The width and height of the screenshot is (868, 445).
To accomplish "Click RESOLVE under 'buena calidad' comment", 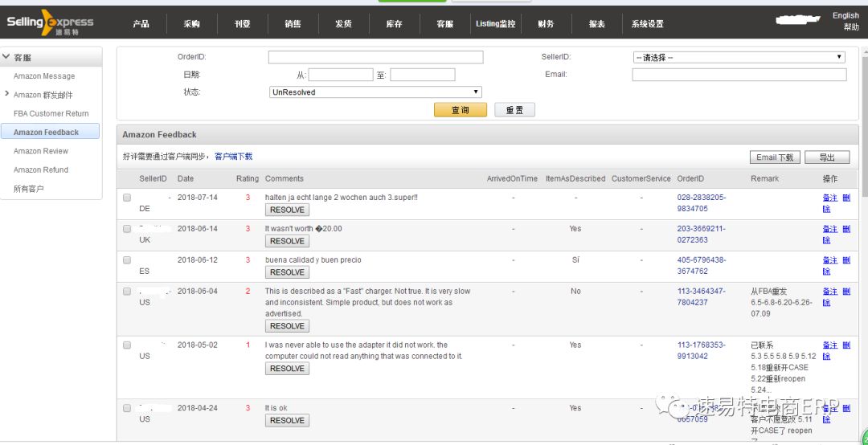I will 287,272.
